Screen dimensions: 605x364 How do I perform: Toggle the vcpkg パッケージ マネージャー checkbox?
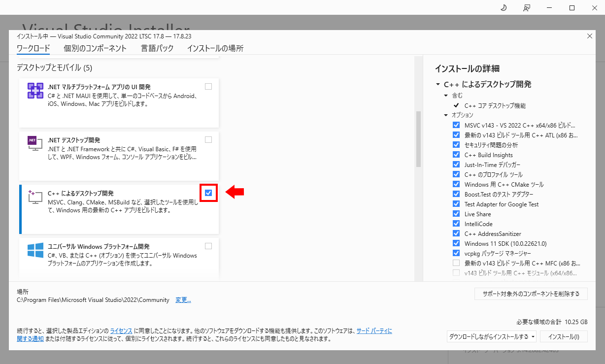456,253
